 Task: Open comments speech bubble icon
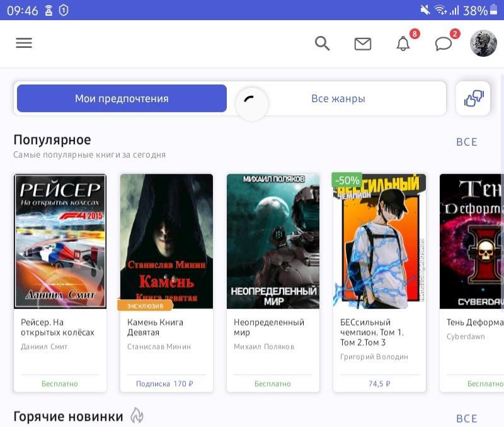[x=444, y=44]
